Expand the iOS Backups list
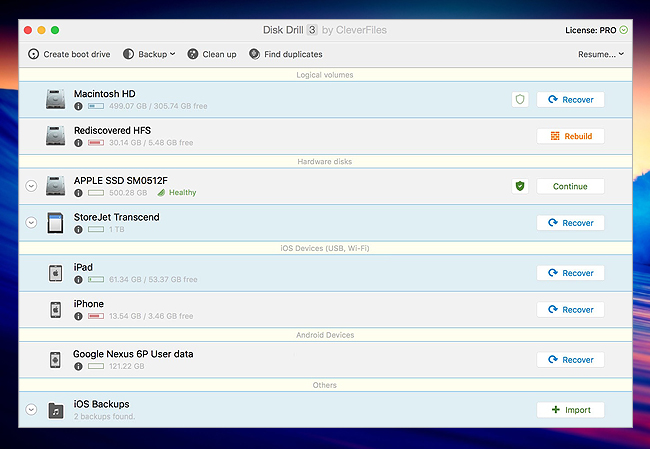This screenshot has height=449, width=650. click(x=31, y=409)
